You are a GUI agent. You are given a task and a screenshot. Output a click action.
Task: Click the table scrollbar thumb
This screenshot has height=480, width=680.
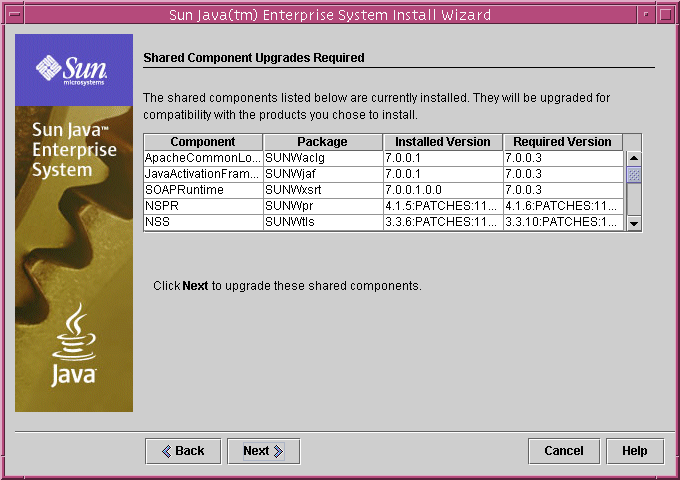coord(634,175)
